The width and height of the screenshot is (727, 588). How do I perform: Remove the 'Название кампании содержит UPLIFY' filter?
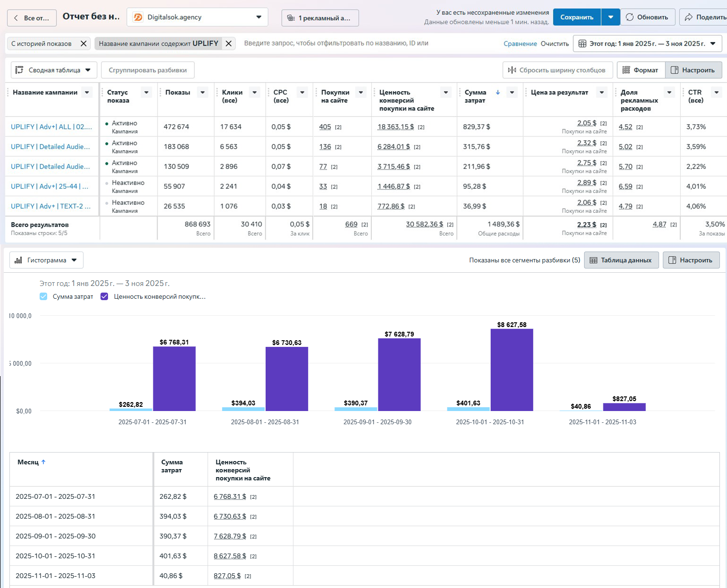point(228,43)
